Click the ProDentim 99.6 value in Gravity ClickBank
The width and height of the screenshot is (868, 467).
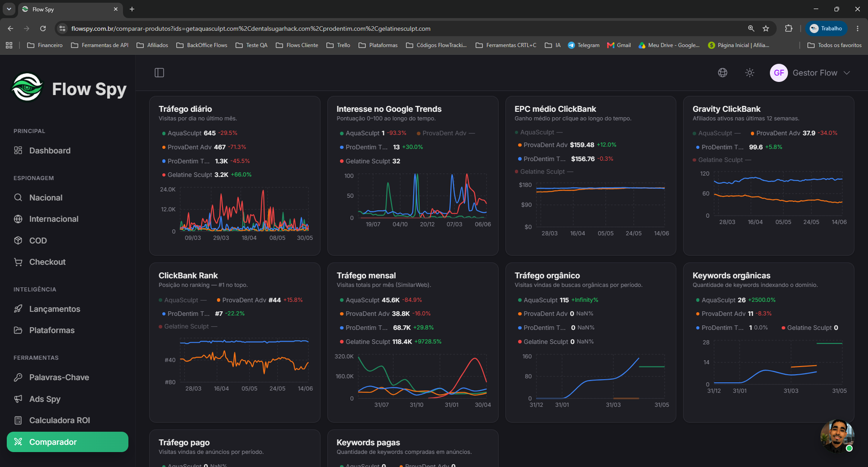756,147
